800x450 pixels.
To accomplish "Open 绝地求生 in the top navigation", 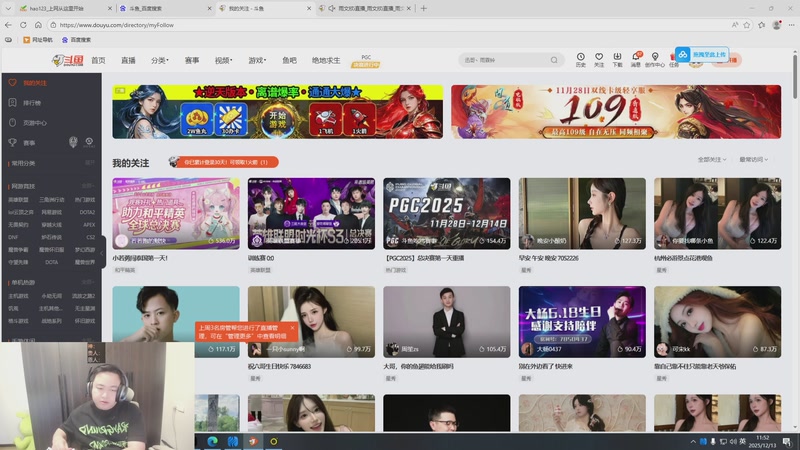I will (326, 60).
